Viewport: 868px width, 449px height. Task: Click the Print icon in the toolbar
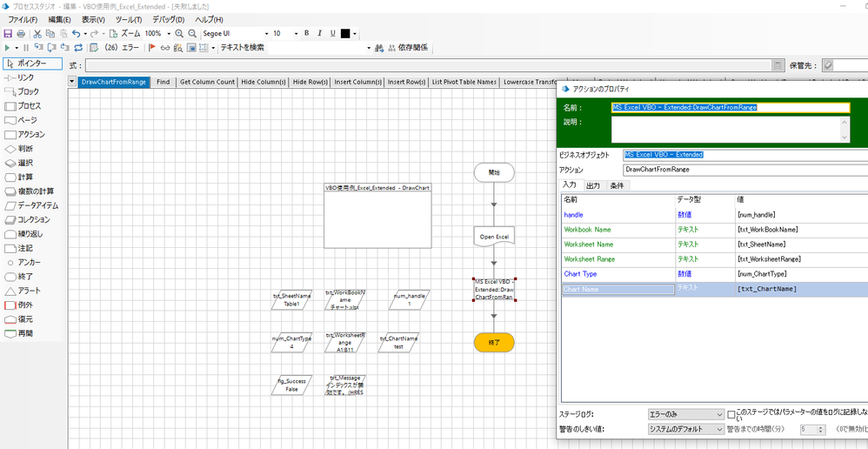[21, 33]
